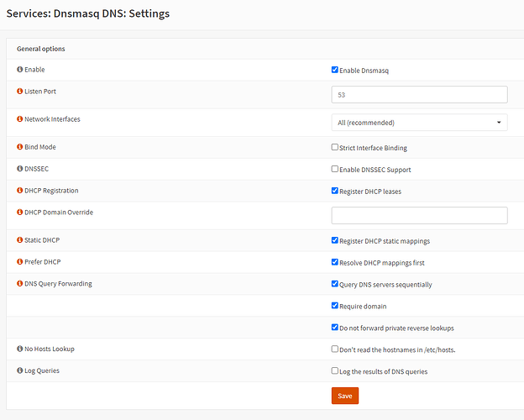
Task: Show help for DHCP Domain Override
Action: (x=20, y=213)
